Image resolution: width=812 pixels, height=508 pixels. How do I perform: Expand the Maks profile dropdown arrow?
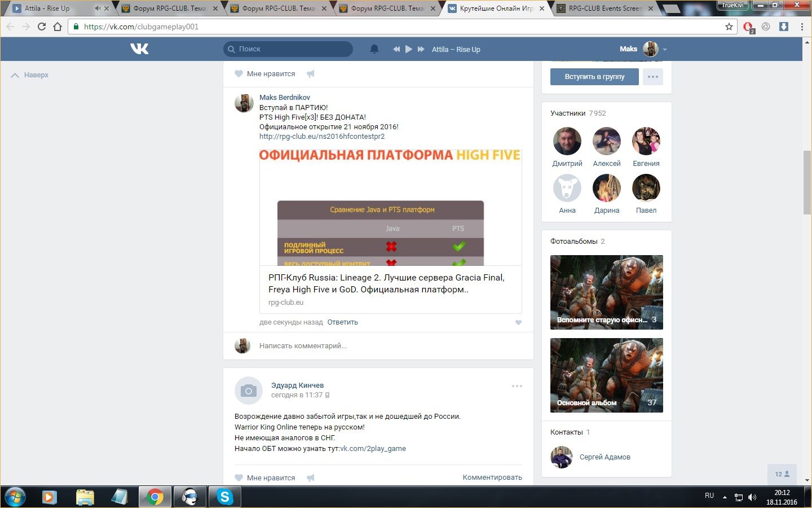click(x=665, y=50)
